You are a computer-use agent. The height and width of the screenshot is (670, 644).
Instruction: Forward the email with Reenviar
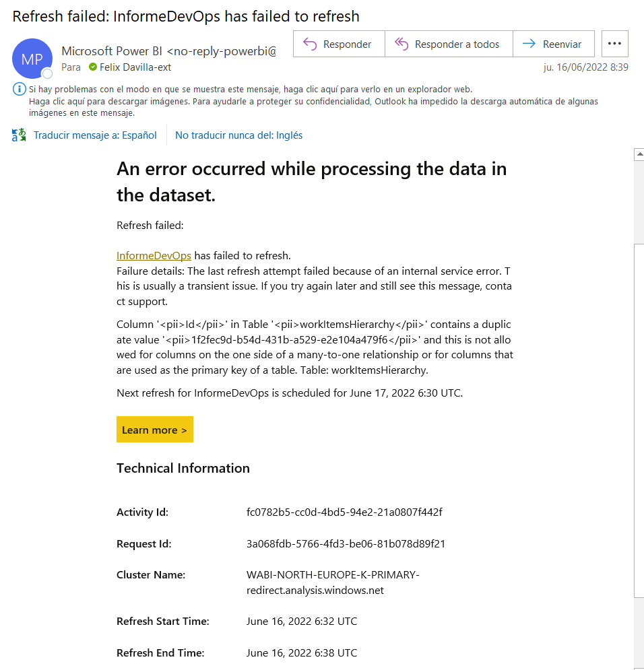tap(554, 44)
